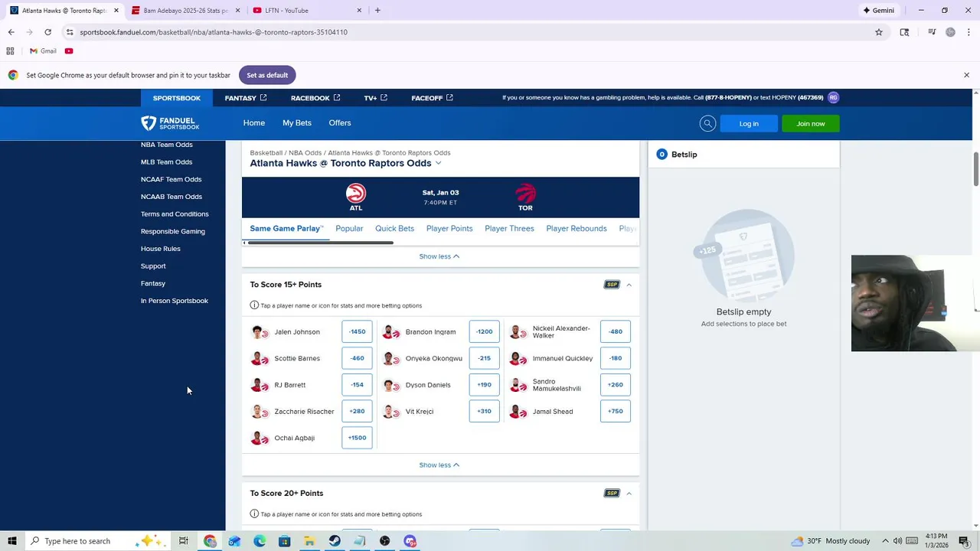
Task: Click Show less below 15+ Points list
Action: pos(439,465)
